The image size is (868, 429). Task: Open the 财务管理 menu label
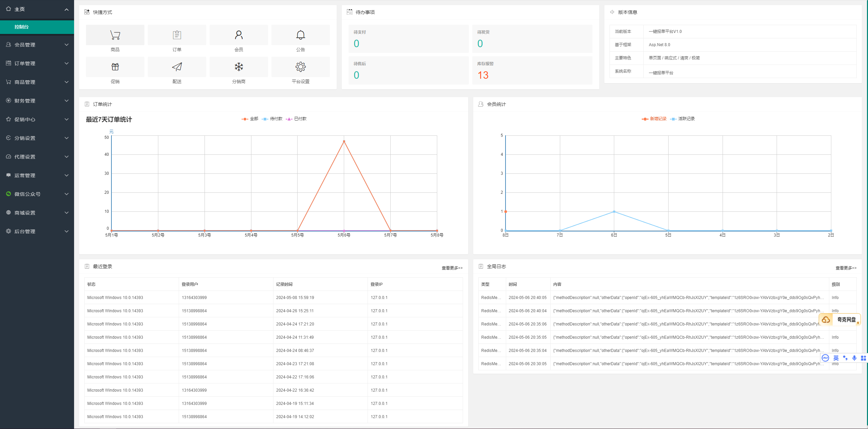pos(25,101)
